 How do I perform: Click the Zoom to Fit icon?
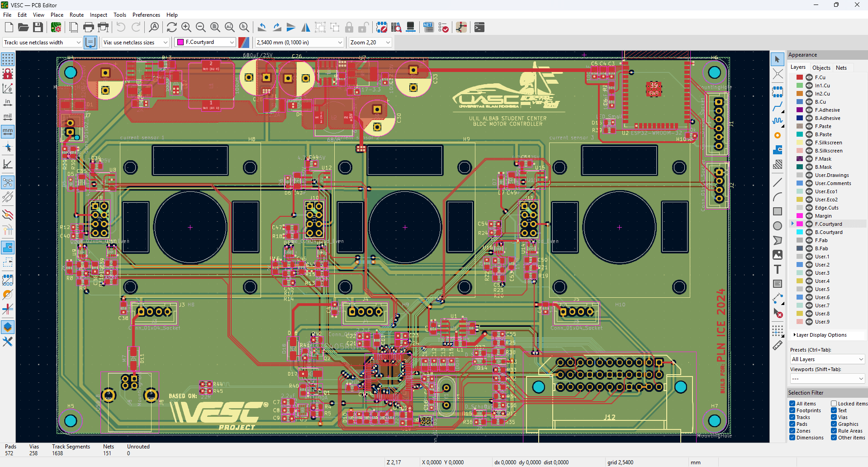[x=215, y=28]
